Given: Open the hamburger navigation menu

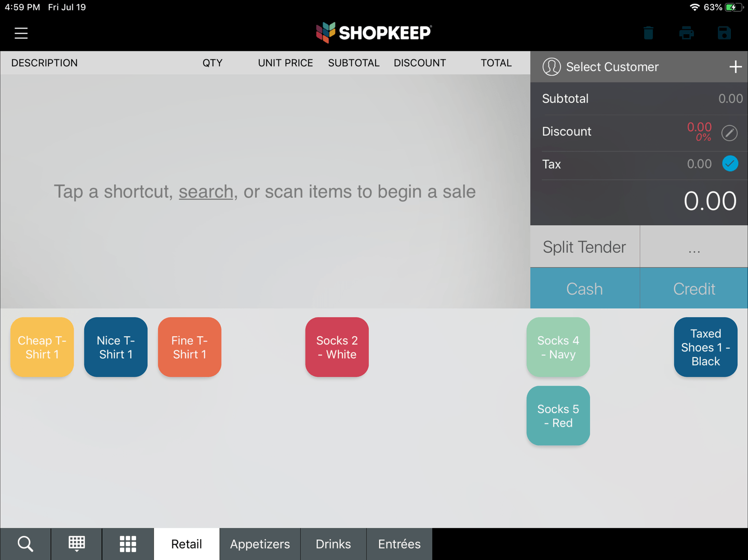Looking at the screenshot, I should pos(21,33).
